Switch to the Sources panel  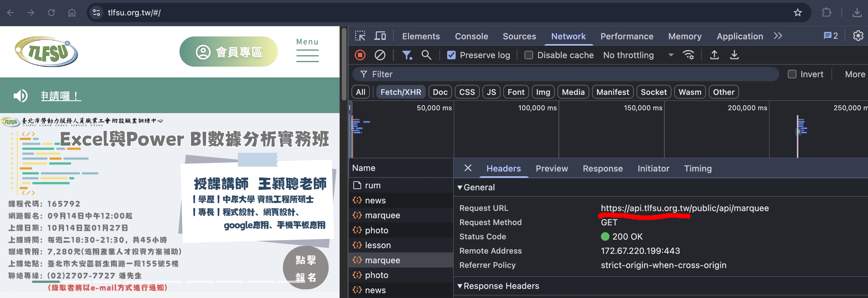click(519, 36)
